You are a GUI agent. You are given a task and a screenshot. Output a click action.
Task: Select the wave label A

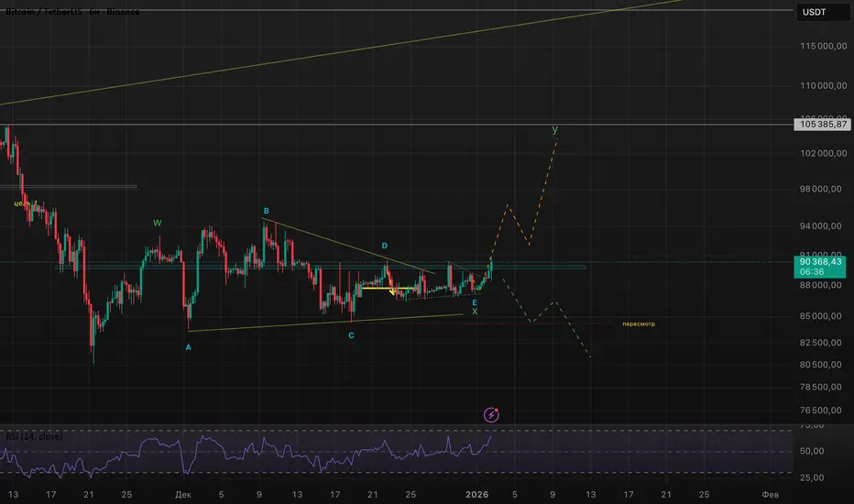coord(189,347)
